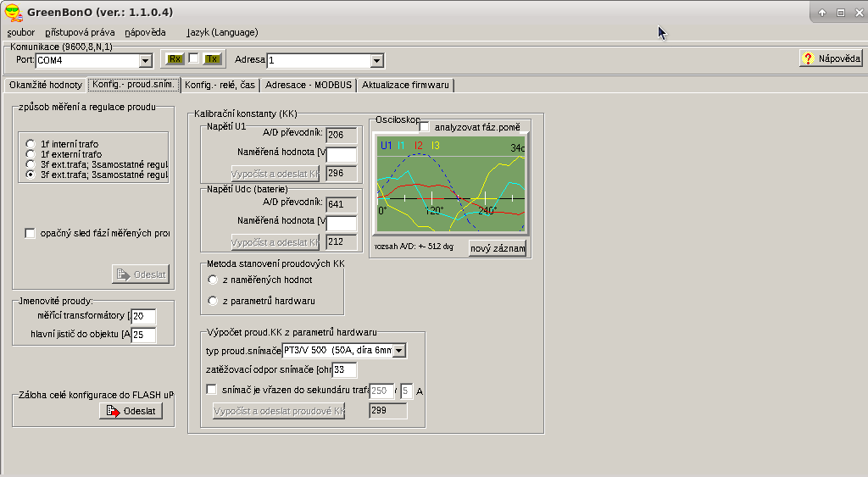Click the nový záznam button
The height and width of the screenshot is (477, 868).
point(498,248)
